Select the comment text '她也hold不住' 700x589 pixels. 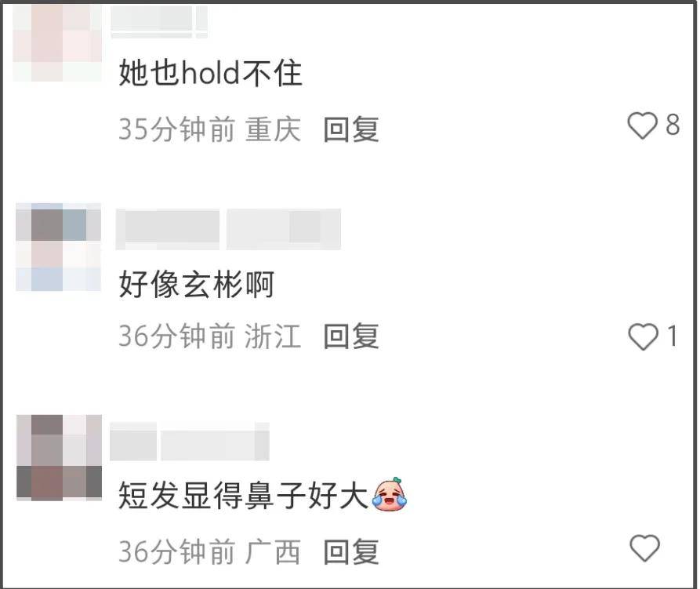(x=210, y=73)
